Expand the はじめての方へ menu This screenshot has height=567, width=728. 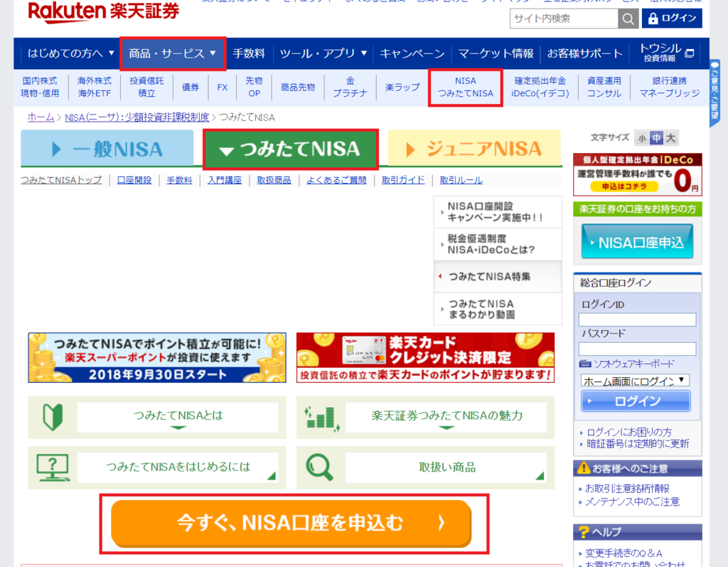(70, 53)
